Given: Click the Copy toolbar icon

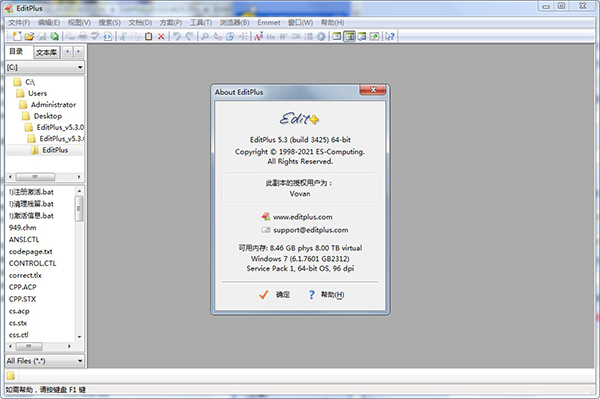Looking at the screenshot, I should coord(136,36).
